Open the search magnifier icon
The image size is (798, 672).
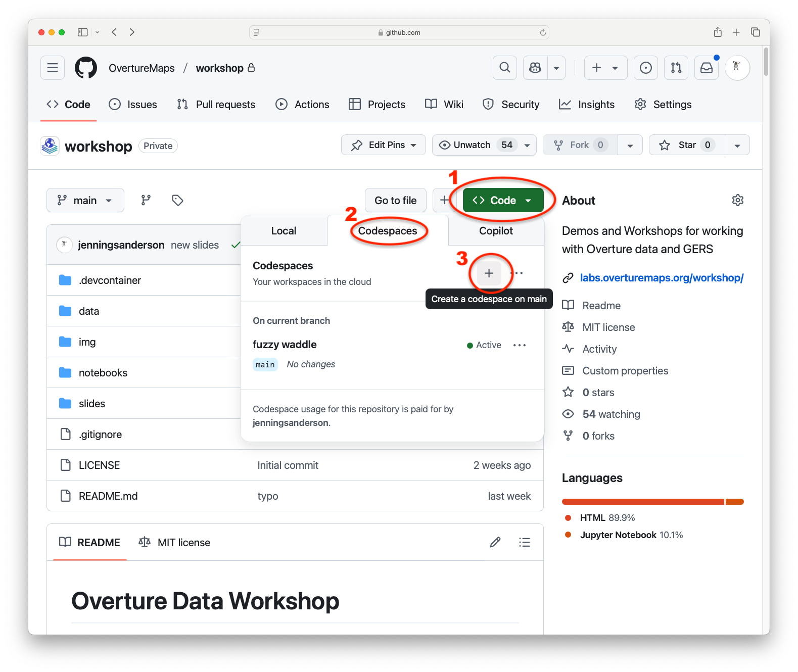504,68
